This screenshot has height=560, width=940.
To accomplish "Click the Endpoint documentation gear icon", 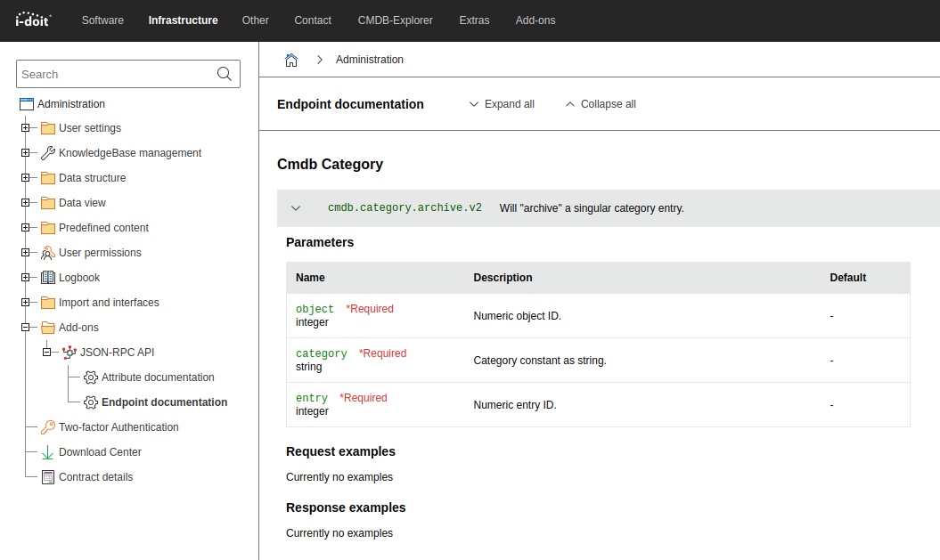I will (x=90, y=402).
